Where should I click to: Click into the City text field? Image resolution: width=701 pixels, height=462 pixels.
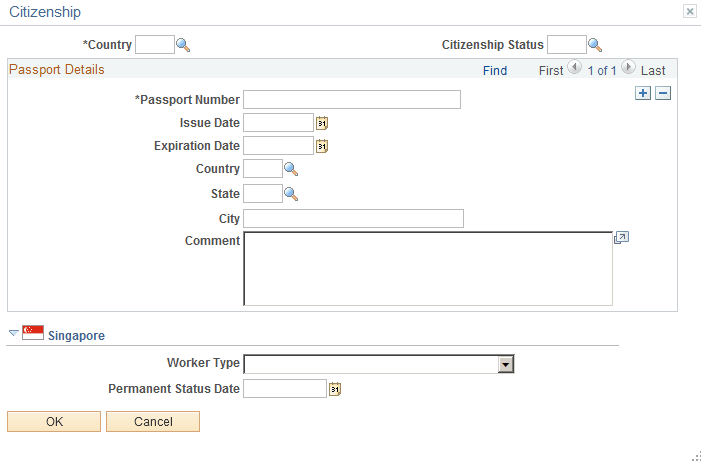(353, 218)
